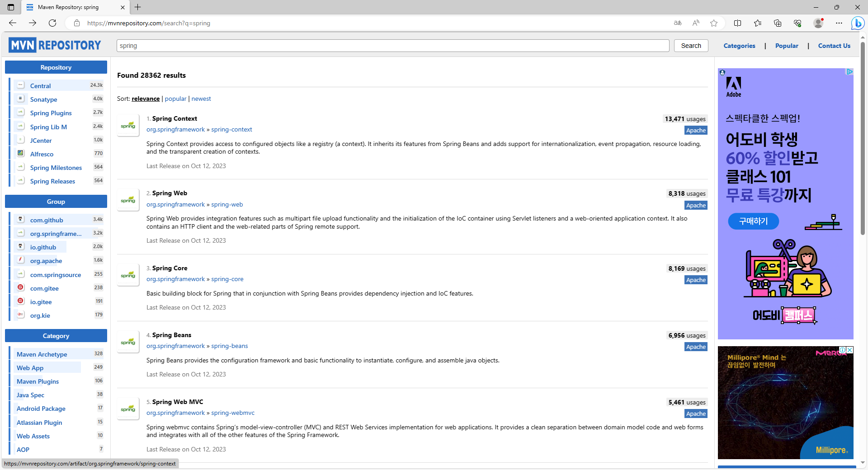Filter by Maven Archetype category
The width and height of the screenshot is (868, 470).
[42, 354]
